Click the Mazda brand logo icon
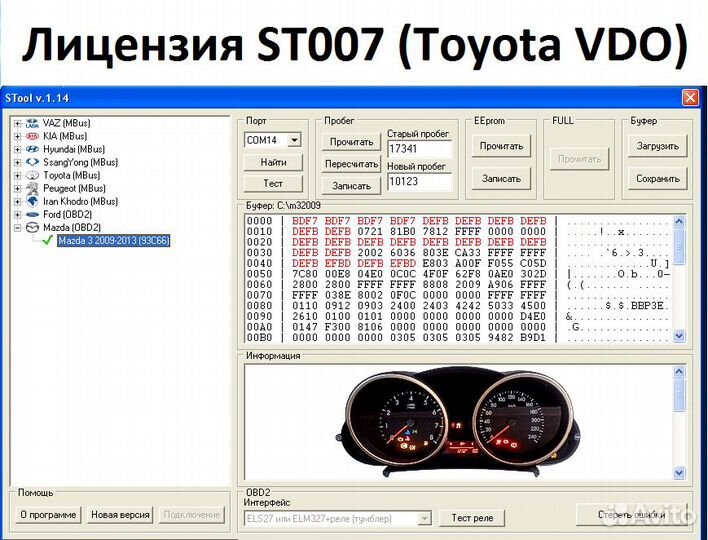708x540 pixels. [x=32, y=228]
